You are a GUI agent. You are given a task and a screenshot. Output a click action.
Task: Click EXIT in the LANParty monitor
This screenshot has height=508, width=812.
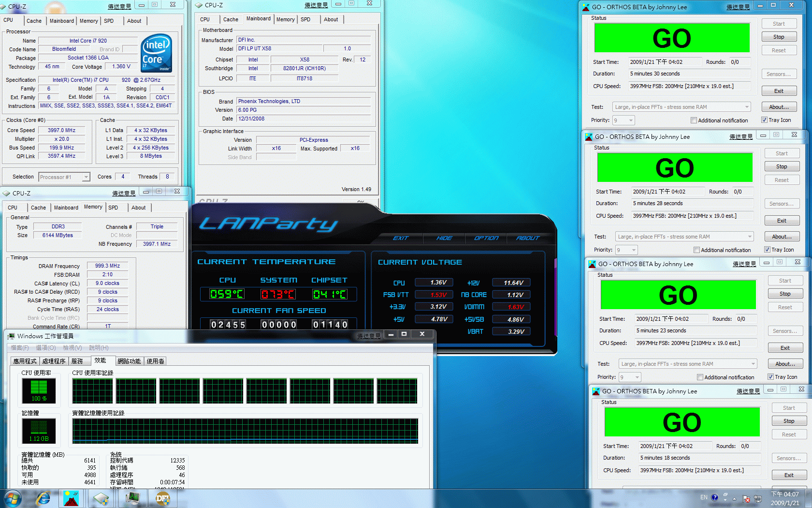coord(401,238)
